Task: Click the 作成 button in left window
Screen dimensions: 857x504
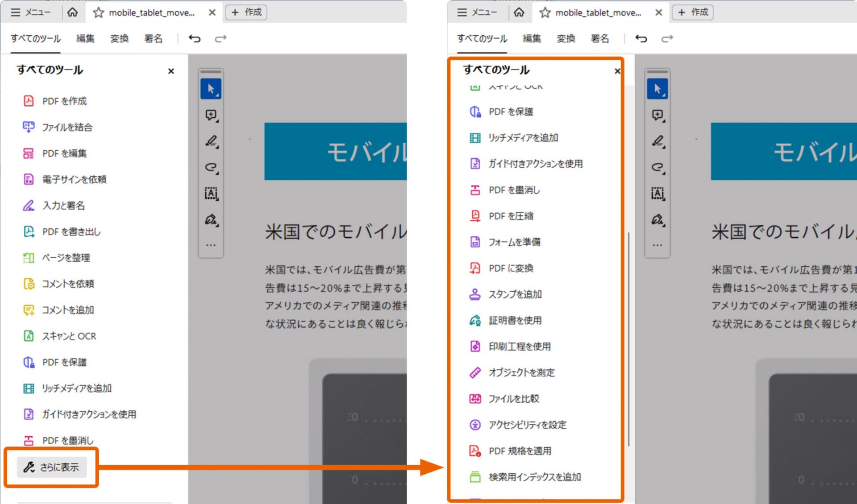Action: point(246,12)
